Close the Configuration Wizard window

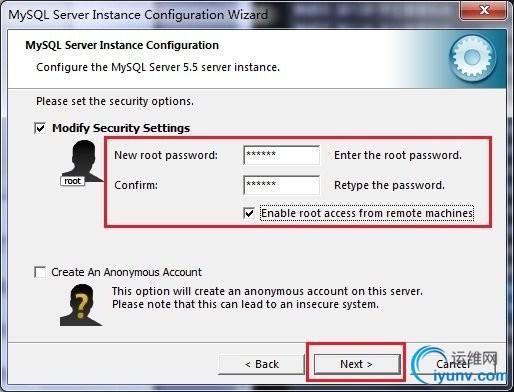(484, 10)
